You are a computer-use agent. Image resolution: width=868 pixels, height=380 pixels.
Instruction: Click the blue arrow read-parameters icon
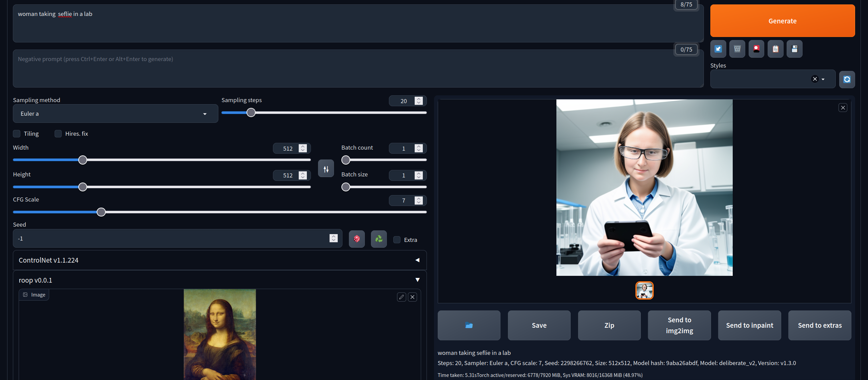point(718,49)
